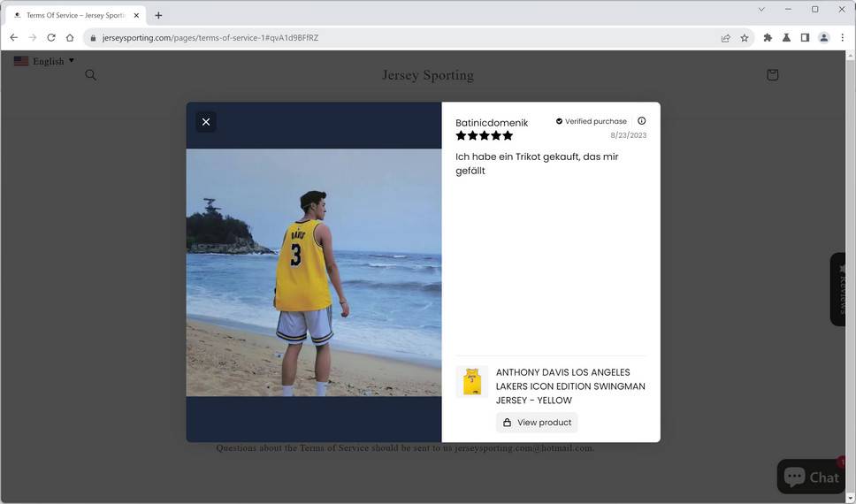Click the Batinicdomenik reviewer name

point(492,123)
